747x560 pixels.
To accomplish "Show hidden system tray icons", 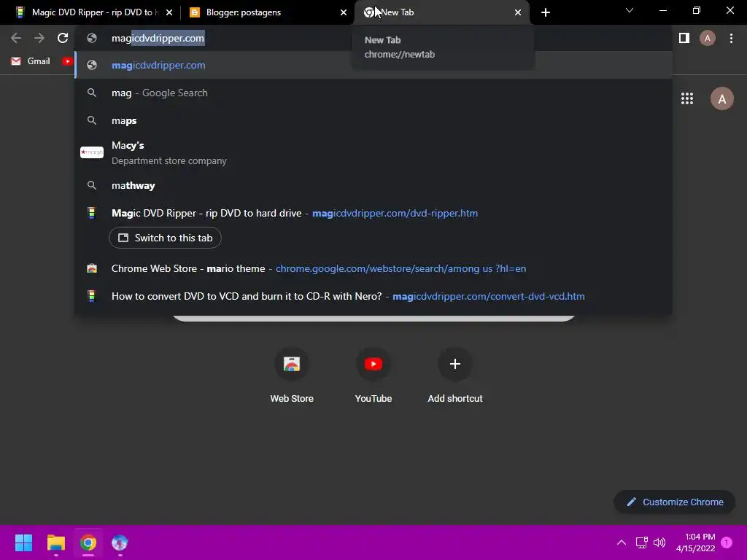I will pos(622,542).
